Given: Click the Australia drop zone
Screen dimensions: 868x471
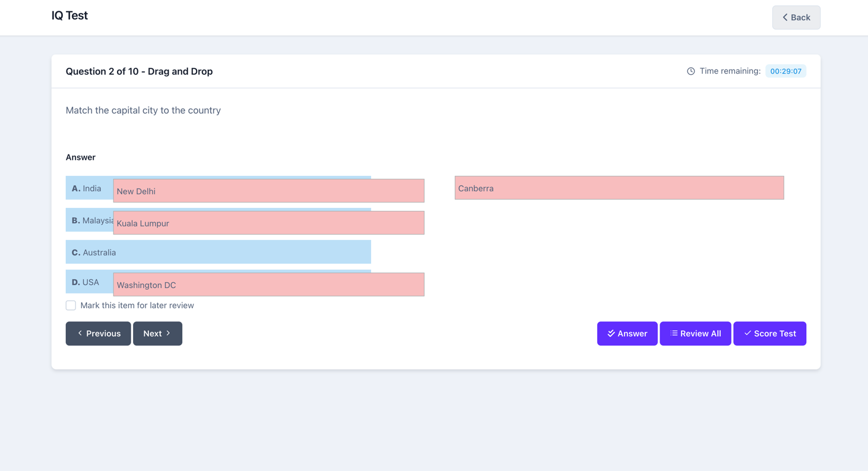Looking at the screenshot, I should [218, 251].
